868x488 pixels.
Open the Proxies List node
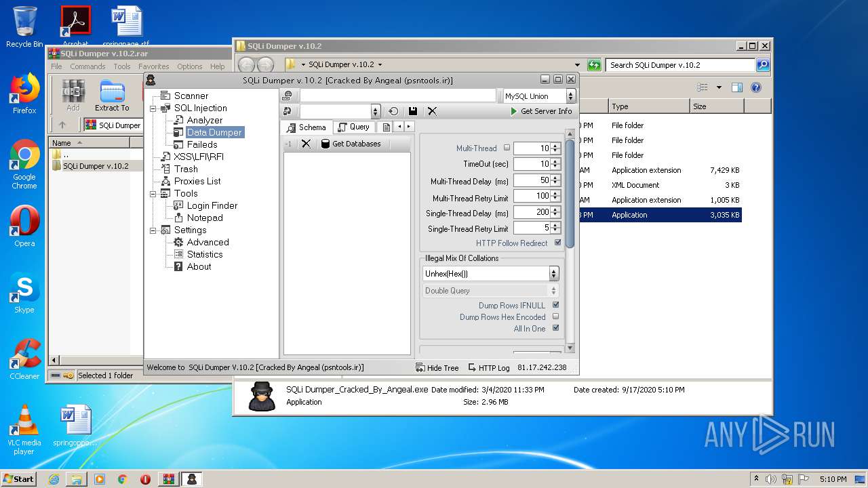(197, 181)
